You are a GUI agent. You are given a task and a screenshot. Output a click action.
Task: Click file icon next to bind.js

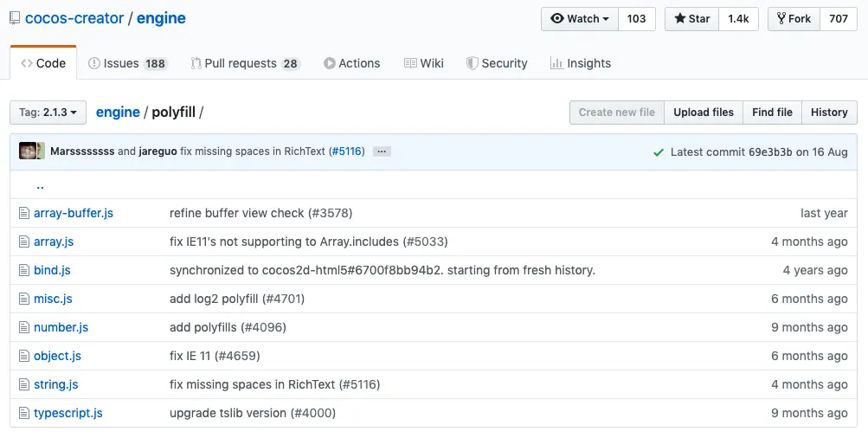click(x=24, y=270)
